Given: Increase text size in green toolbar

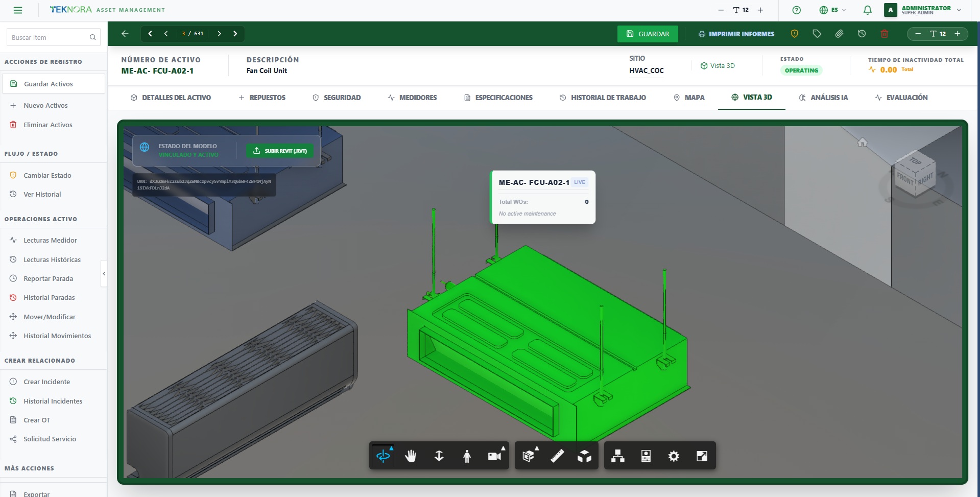Looking at the screenshot, I should (958, 34).
